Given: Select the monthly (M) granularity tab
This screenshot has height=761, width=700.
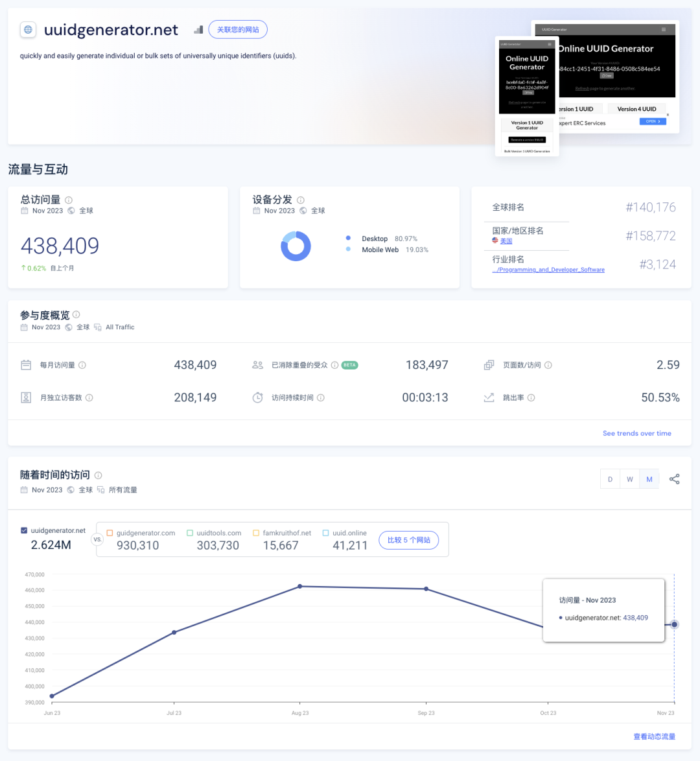Looking at the screenshot, I should (x=649, y=479).
